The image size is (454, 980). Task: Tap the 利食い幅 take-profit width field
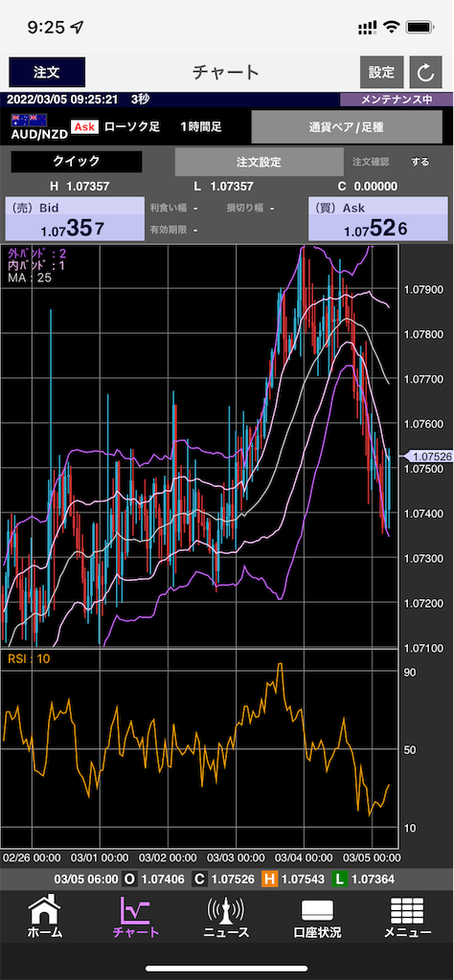[x=174, y=208]
